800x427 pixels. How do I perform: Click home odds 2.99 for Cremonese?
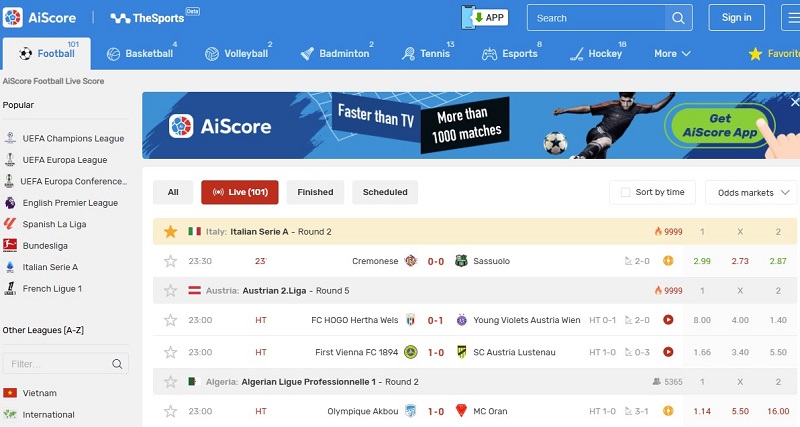coord(702,261)
